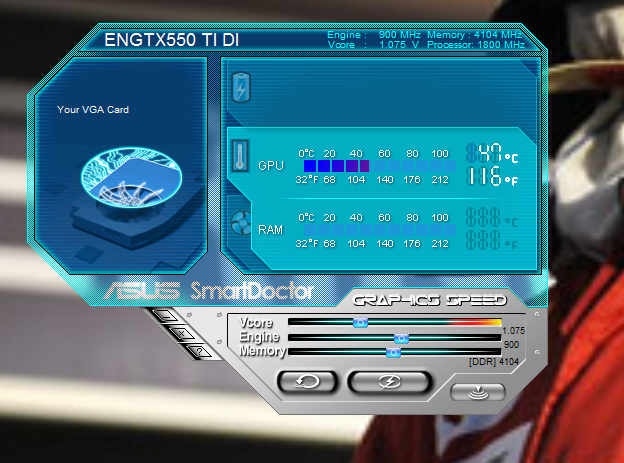Click the Graphics Speed tab label
The width and height of the screenshot is (624, 463).
(430, 300)
